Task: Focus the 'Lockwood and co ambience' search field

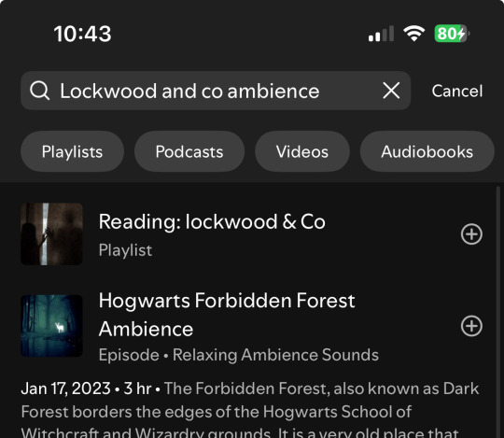Action: [x=216, y=91]
